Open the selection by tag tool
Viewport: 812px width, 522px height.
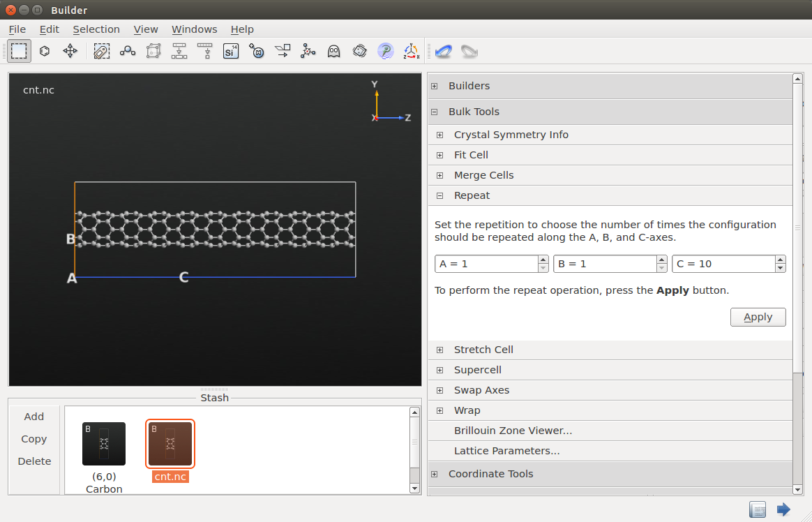[102, 51]
